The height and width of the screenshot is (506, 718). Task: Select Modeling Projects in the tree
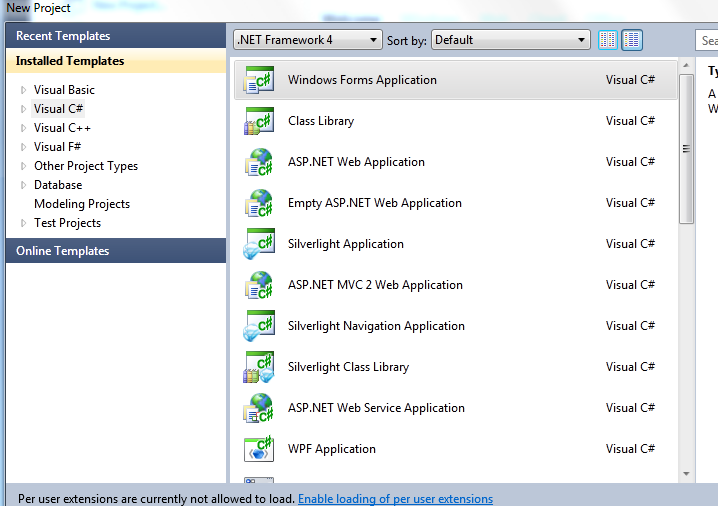82,204
